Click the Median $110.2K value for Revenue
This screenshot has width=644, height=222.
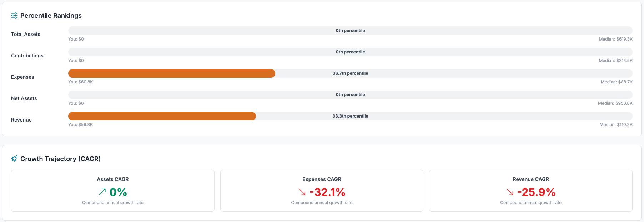click(x=616, y=125)
